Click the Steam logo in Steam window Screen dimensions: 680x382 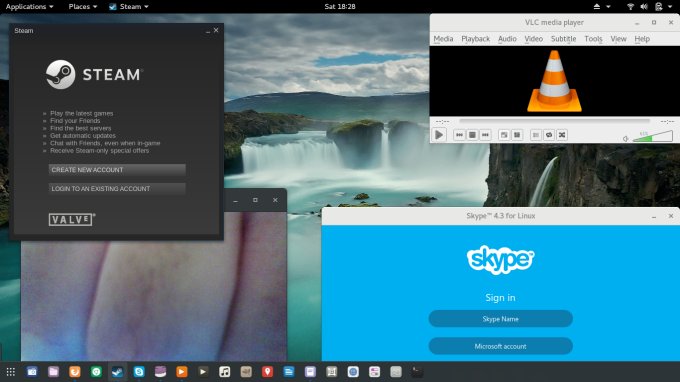[94, 75]
